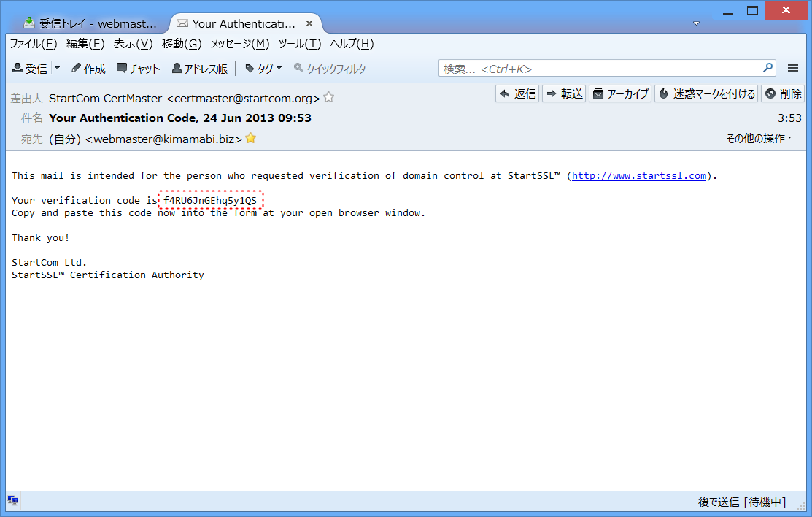This screenshot has width=812, height=517.
Task: Open the タグ tag dropdown
Action: click(x=263, y=69)
